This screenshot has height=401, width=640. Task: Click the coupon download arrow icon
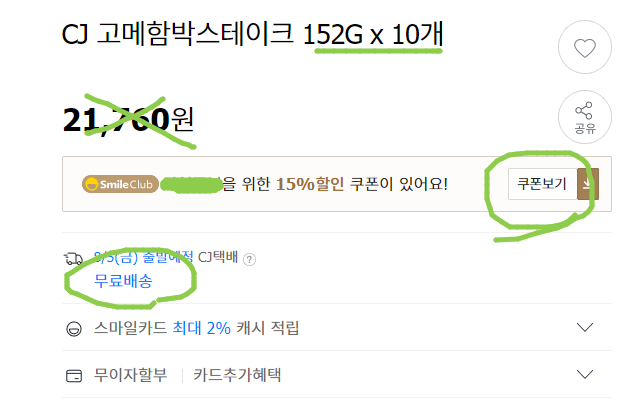click(x=588, y=184)
